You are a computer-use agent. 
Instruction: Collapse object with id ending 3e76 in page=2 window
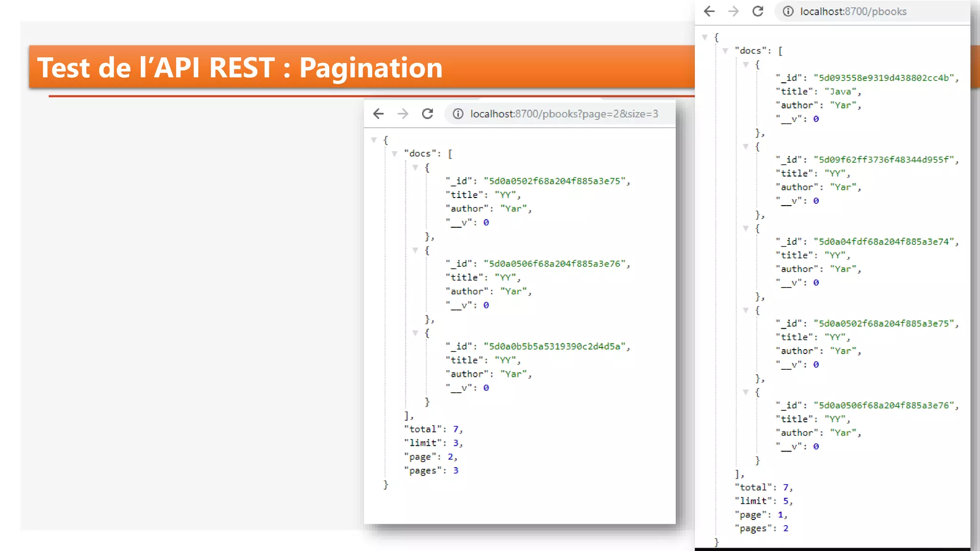[x=415, y=251]
